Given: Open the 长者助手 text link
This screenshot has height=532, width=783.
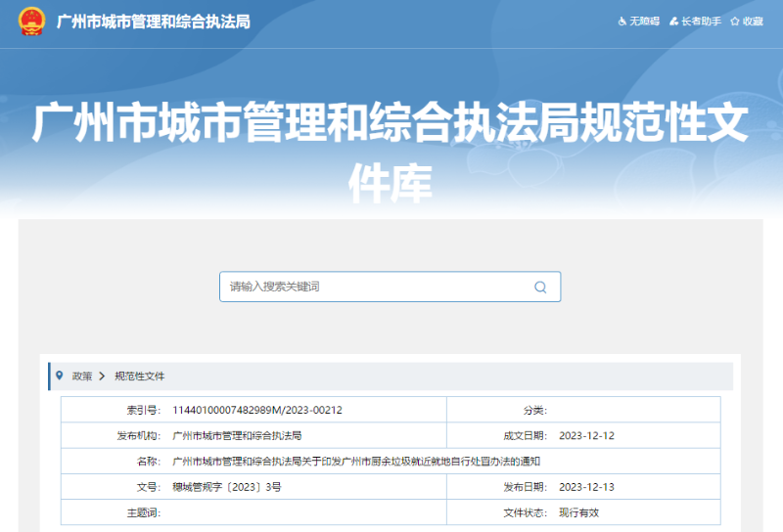Looking at the screenshot, I should [x=701, y=22].
